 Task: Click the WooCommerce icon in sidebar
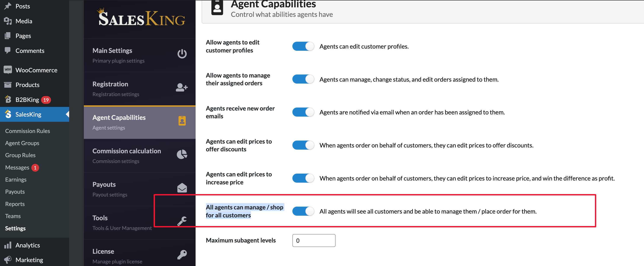coord(8,70)
